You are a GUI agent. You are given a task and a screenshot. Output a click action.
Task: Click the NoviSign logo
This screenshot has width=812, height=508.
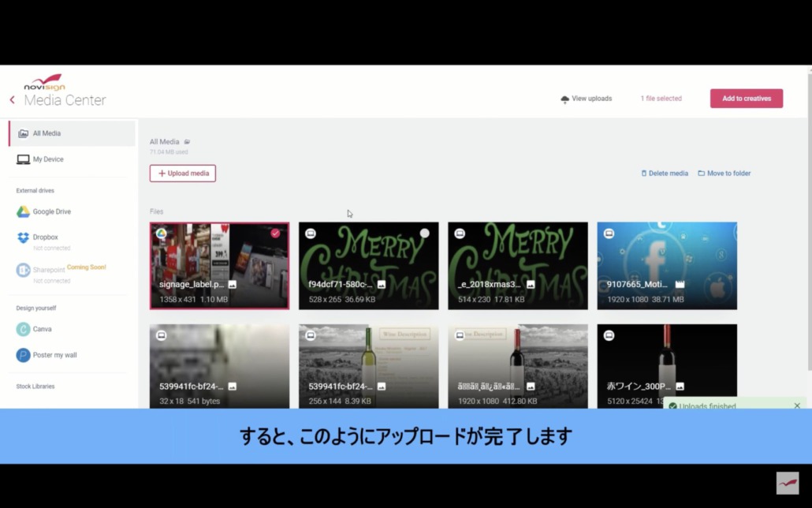(x=44, y=83)
